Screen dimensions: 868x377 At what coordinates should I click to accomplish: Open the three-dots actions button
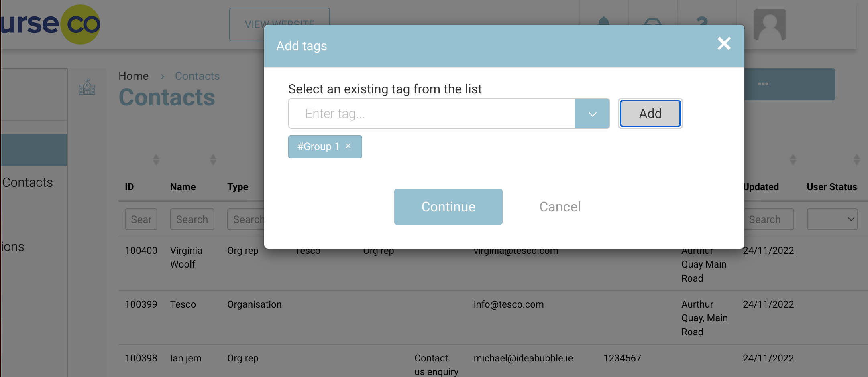[x=763, y=84]
